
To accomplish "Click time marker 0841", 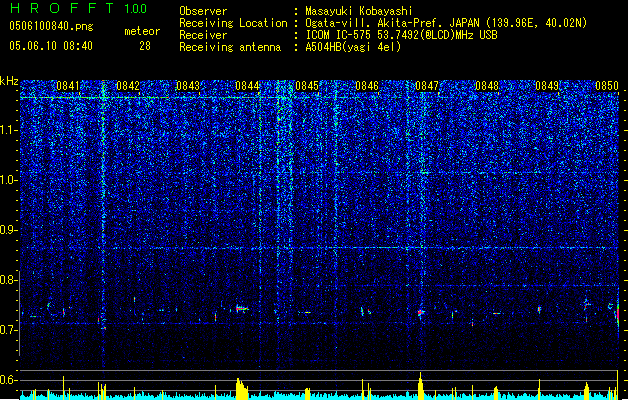I will 68,86.
